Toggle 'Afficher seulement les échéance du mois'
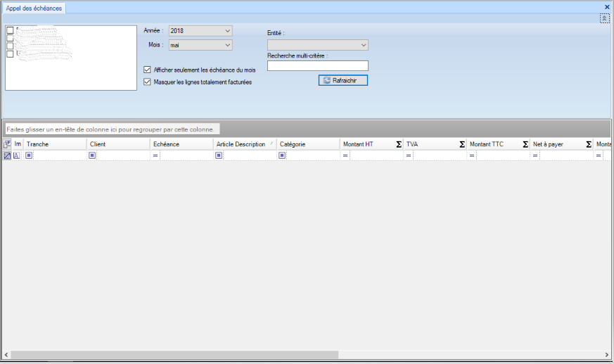614x364 pixels. point(147,70)
